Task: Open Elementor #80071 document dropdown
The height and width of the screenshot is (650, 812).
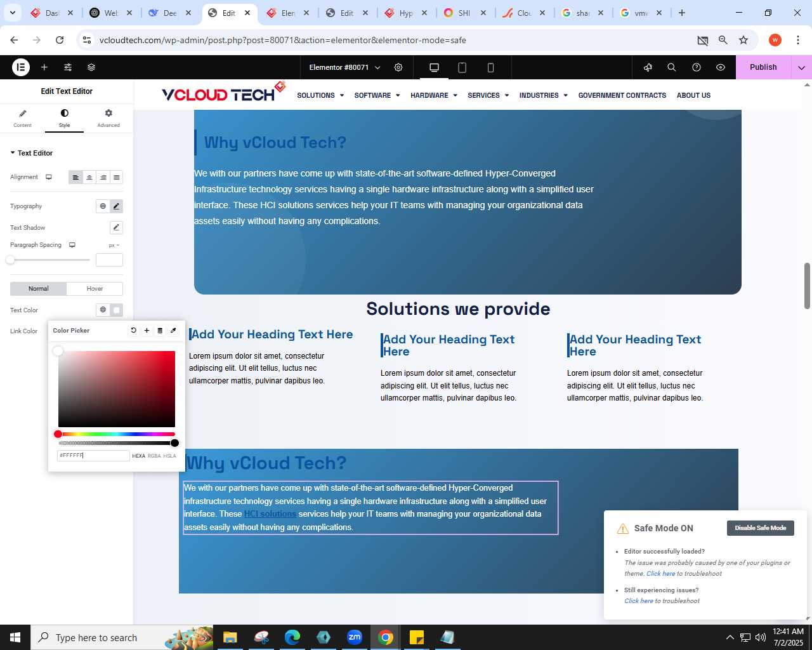Action: pyautogui.click(x=344, y=67)
